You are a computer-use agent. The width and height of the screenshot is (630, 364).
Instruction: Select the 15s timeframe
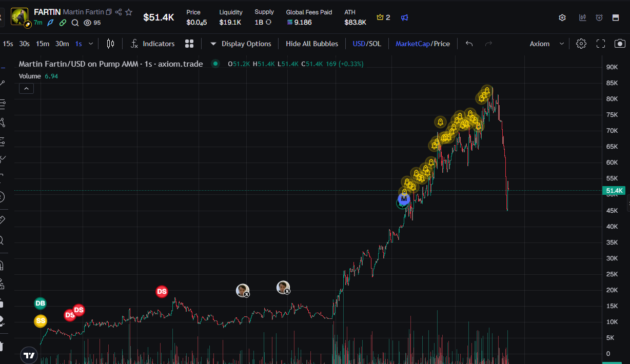[8, 44]
